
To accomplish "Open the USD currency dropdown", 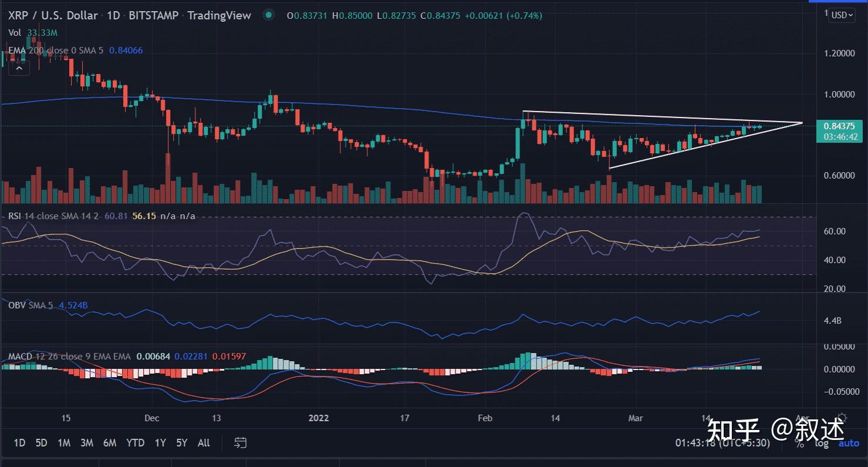I will coord(841,15).
